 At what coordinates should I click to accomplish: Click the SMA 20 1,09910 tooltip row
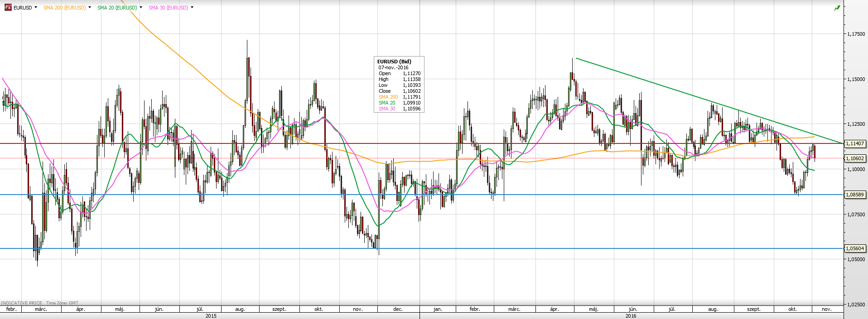pyautogui.click(x=400, y=103)
